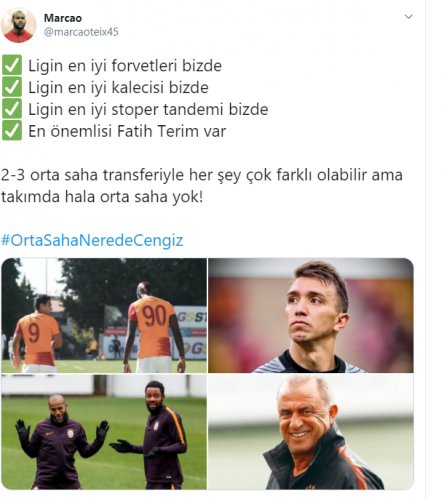
Task: Click green checkmark beside 'kalecisi bizde'
Action: [x=12, y=87]
